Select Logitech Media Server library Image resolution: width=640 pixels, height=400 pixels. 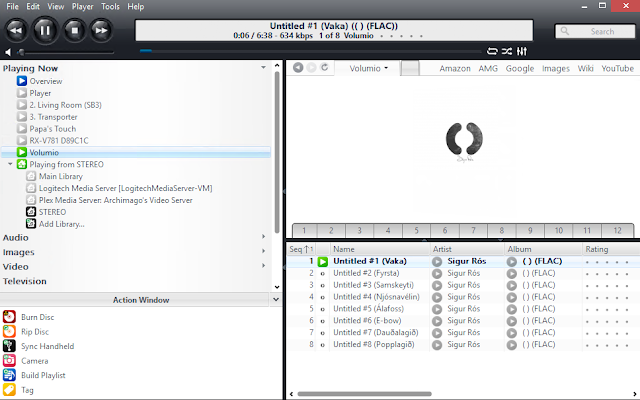coord(125,188)
